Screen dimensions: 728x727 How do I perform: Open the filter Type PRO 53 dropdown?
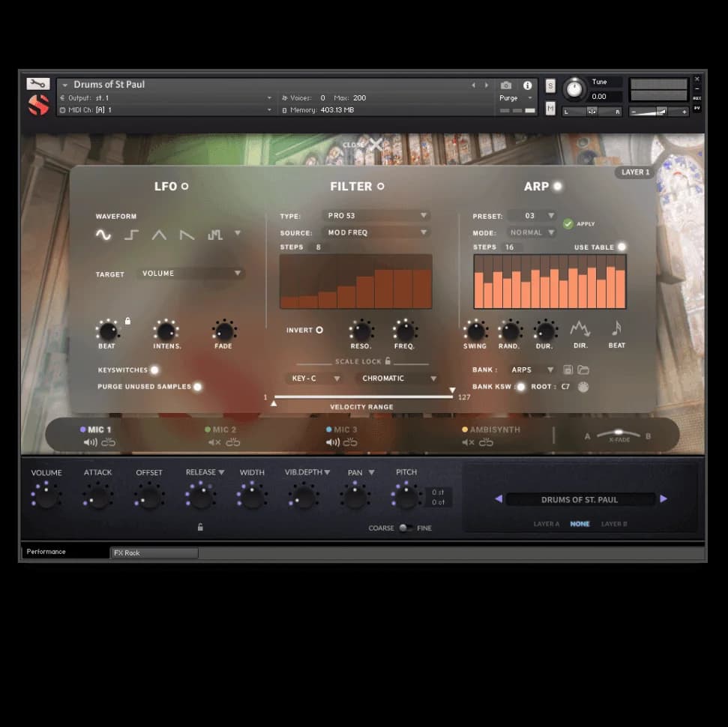pos(376,216)
